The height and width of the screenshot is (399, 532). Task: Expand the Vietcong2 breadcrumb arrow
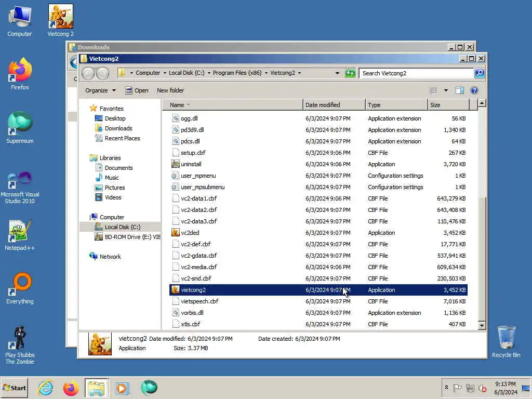tap(300, 73)
